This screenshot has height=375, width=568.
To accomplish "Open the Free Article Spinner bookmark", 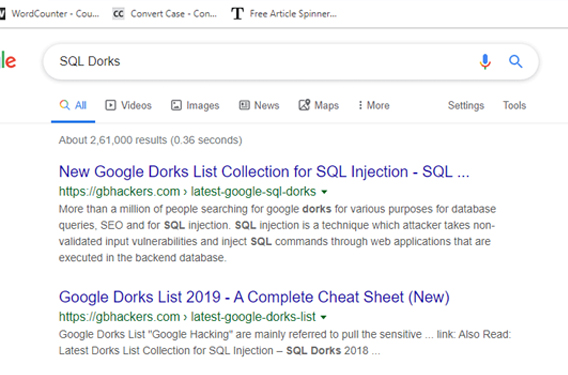I will pyautogui.click(x=284, y=14).
